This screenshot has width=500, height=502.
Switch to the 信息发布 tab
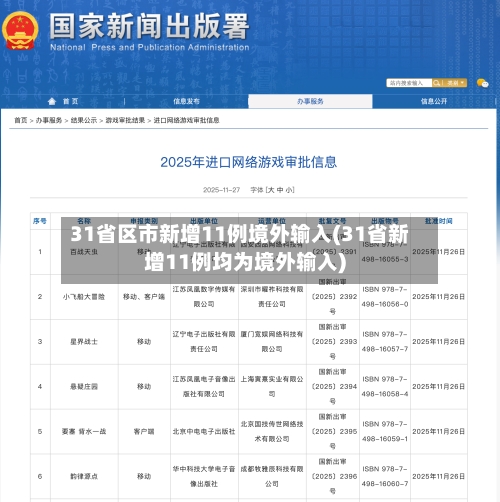pos(186,101)
